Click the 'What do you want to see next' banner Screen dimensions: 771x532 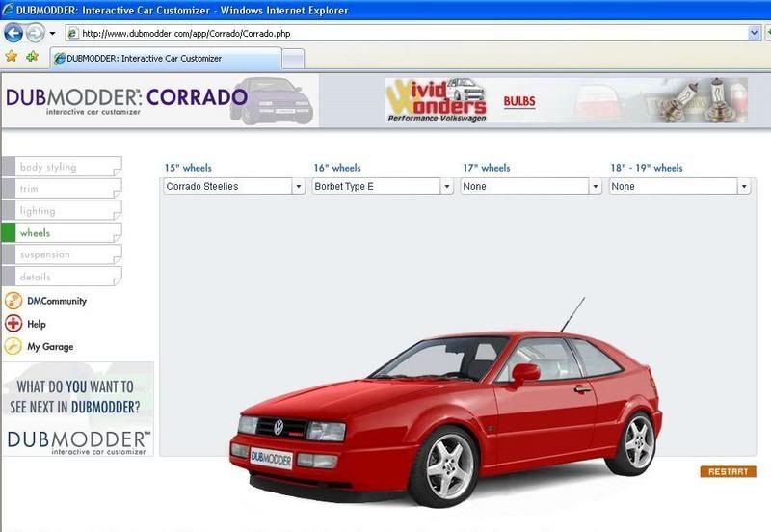78,409
